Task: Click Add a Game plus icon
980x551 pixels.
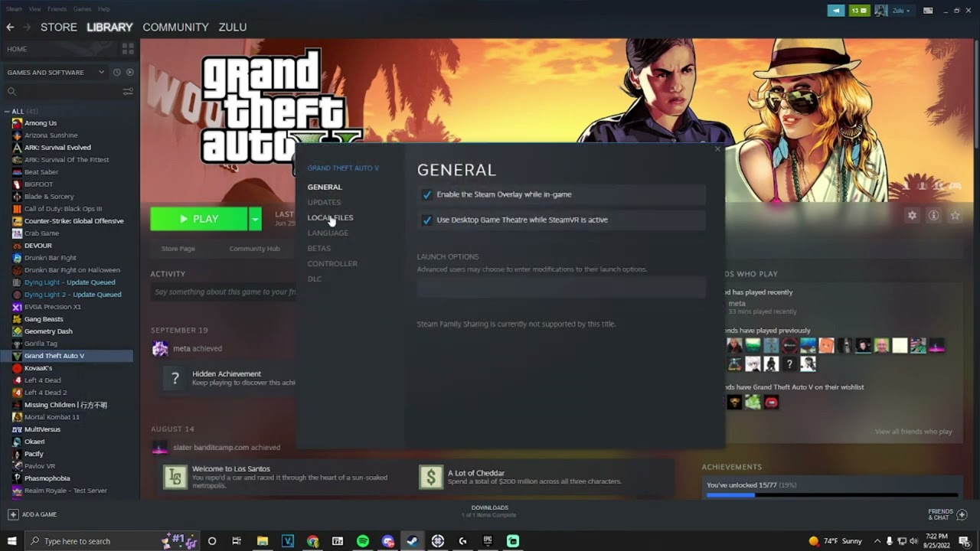Action: point(13,514)
